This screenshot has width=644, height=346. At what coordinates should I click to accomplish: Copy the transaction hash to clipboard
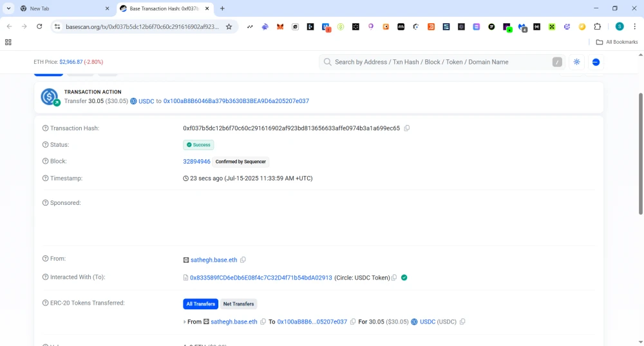(407, 128)
